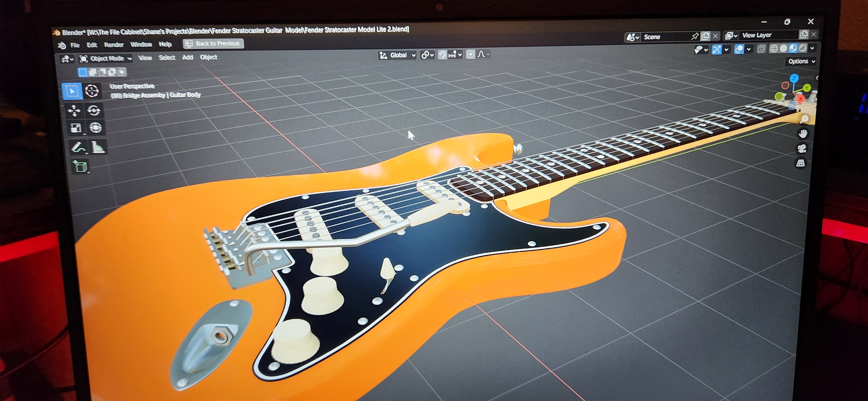Open the viewport shading options dropdown

(812, 48)
